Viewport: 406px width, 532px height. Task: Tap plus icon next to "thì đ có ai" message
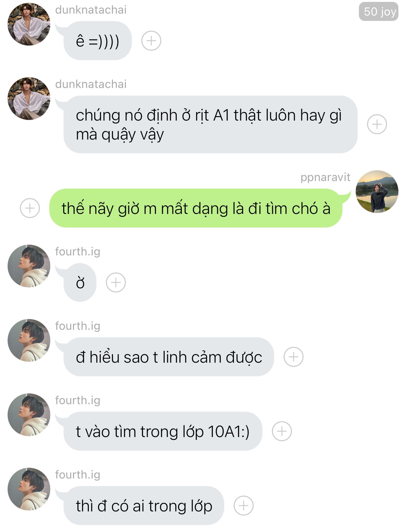[x=243, y=506]
